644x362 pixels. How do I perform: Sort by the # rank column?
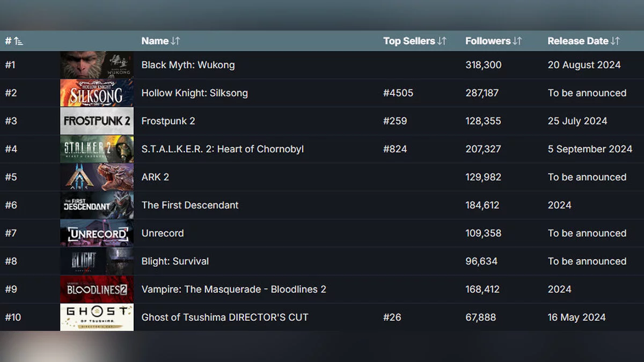click(x=14, y=41)
